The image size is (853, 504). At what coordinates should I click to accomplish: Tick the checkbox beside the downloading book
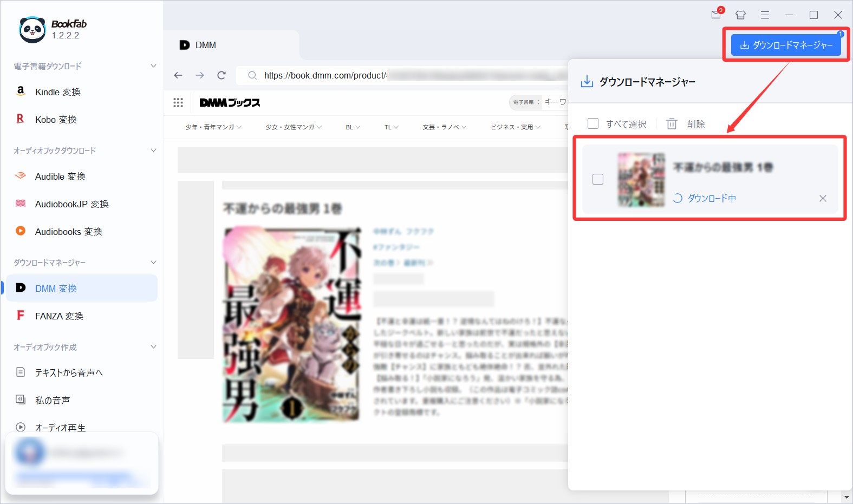pyautogui.click(x=598, y=179)
